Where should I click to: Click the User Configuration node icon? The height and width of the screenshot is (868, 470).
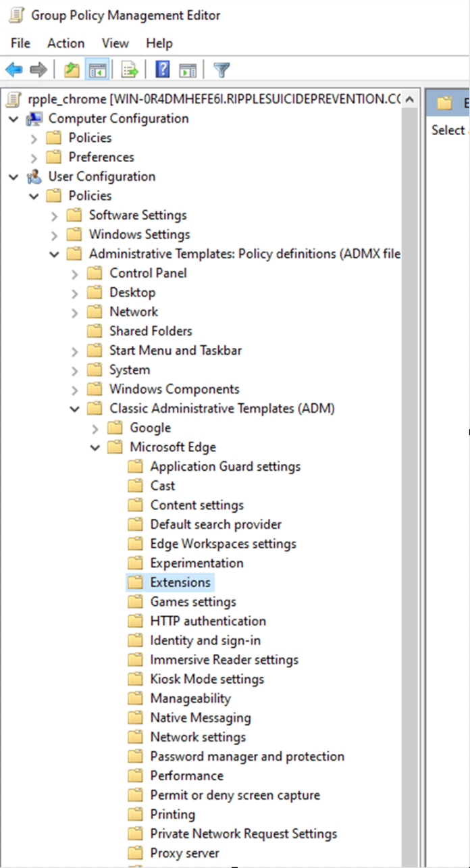tap(34, 177)
